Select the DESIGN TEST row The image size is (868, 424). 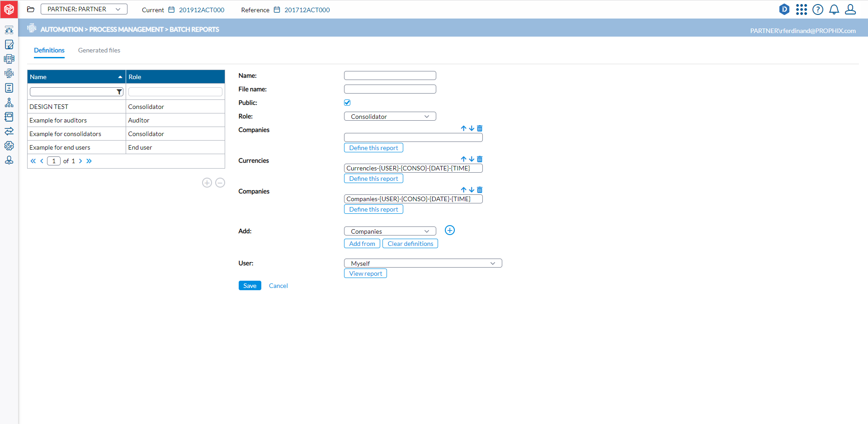(76, 107)
